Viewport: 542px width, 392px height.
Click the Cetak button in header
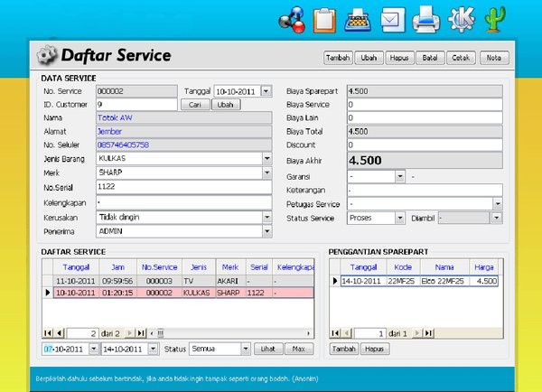[461, 58]
